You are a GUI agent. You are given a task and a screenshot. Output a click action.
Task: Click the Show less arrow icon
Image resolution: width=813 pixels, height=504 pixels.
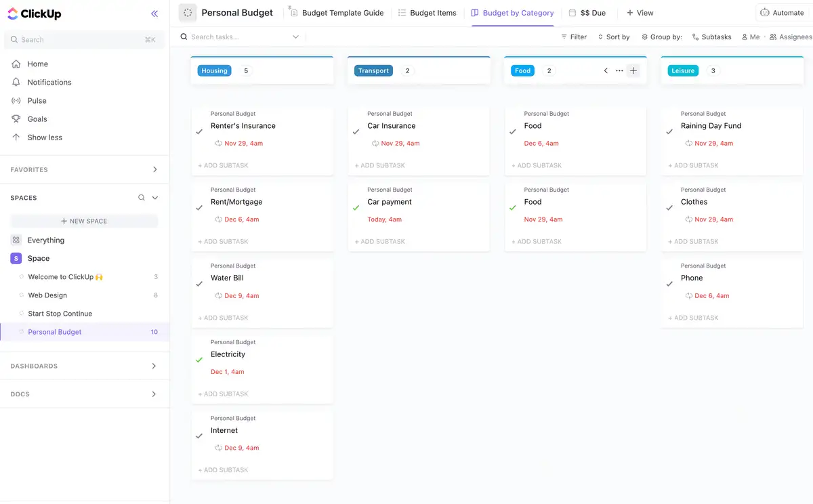point(16,137)
